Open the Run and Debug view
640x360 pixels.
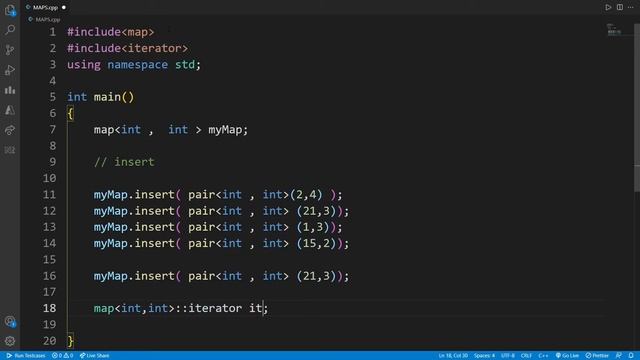tap(10, 70)
